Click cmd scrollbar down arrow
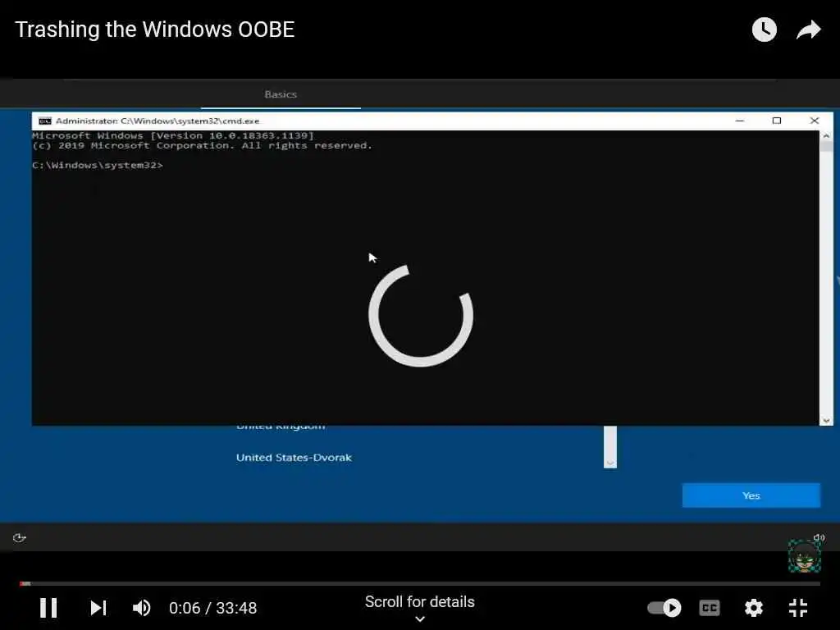Viewport: 840px width, 630px height. coord(826,421)
